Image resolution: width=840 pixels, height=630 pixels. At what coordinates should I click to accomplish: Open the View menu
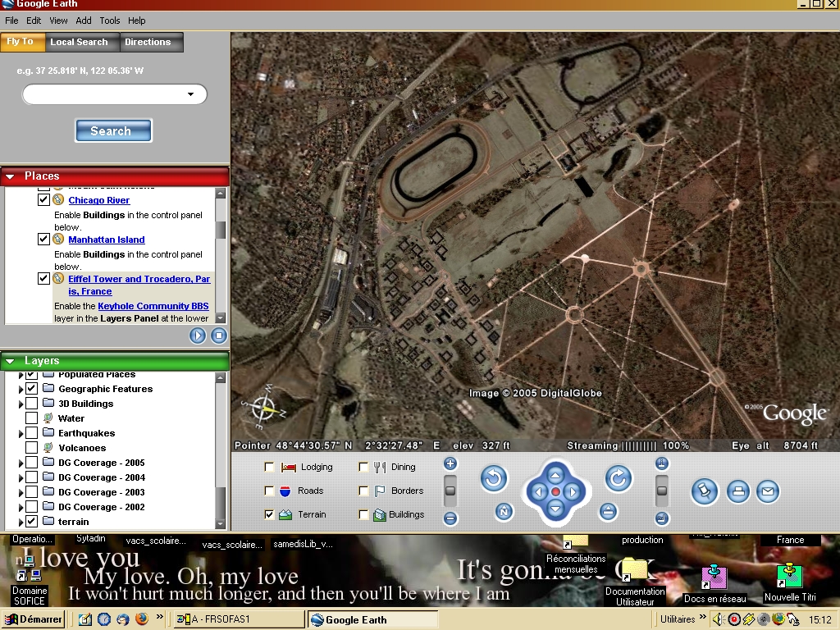pos(58,21)
